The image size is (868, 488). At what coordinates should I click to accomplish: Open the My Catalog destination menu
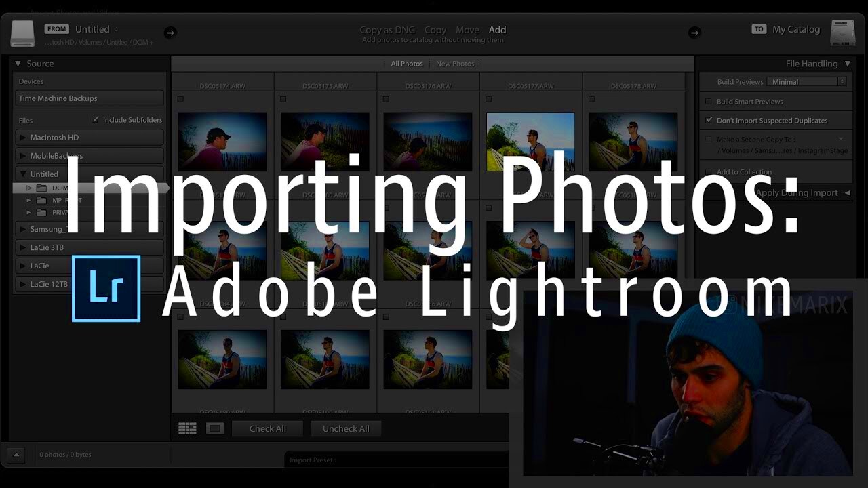click(796, 29)
